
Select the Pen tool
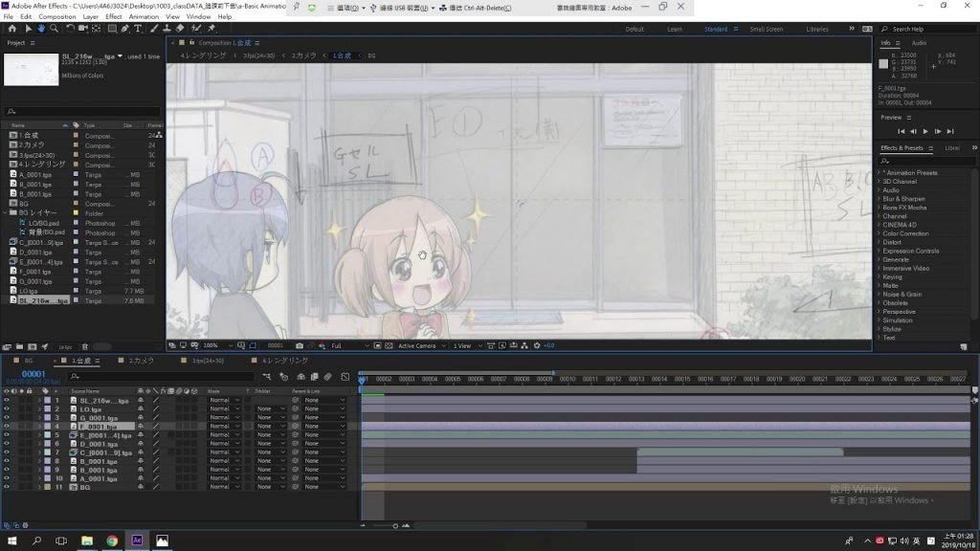pos(125,29)
